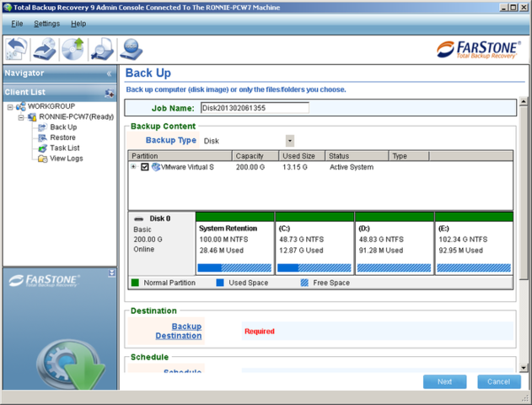Click the Cancel button
Screen dimensions: 532x405
pyautogui.click(x=499, y=382)
